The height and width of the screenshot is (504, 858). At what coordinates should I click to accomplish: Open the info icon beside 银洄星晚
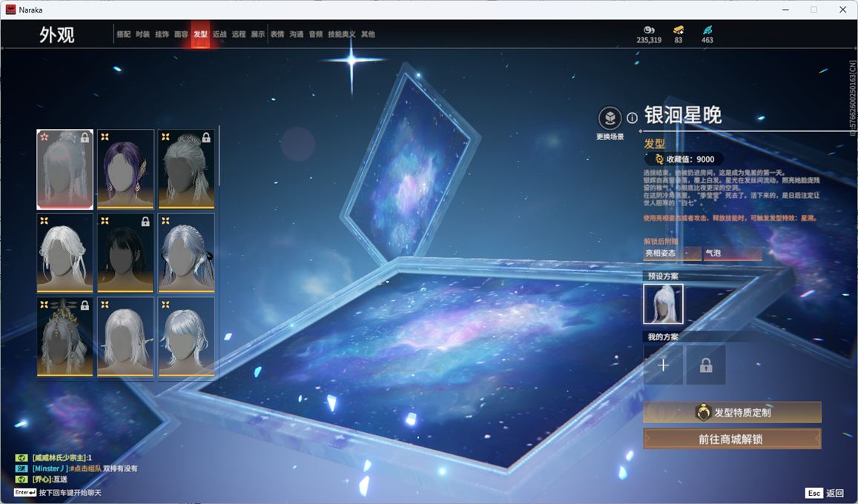[x=632, y=118]
